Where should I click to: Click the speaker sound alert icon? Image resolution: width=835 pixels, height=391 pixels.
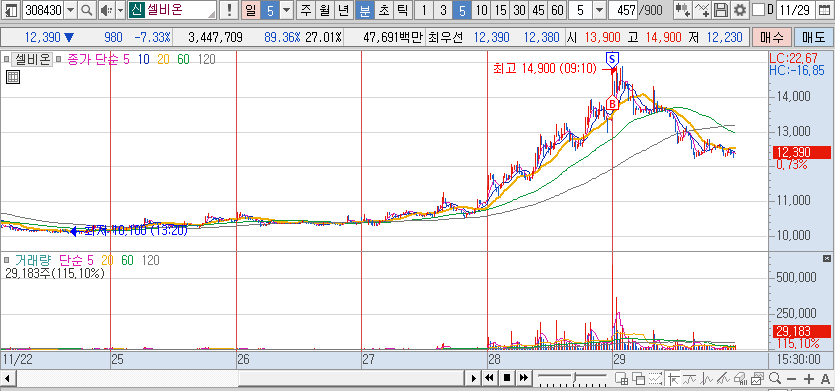click(x=106, y=10)
